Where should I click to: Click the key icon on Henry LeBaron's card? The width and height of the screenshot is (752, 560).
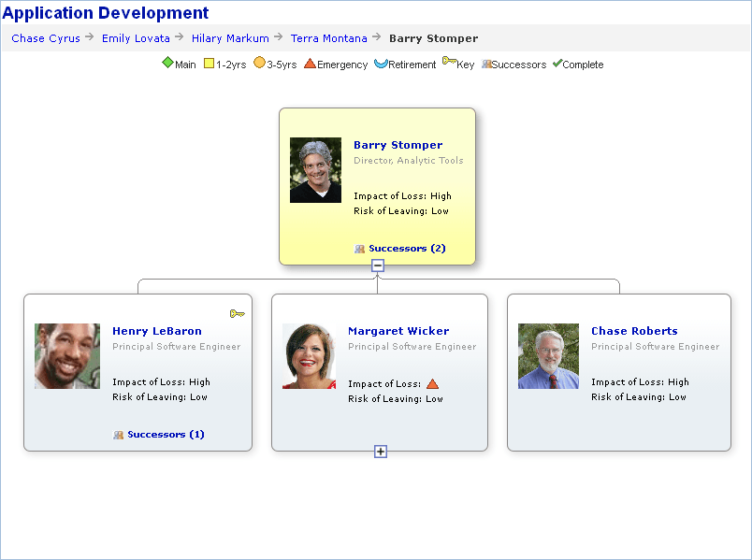(x=237, y=313)
